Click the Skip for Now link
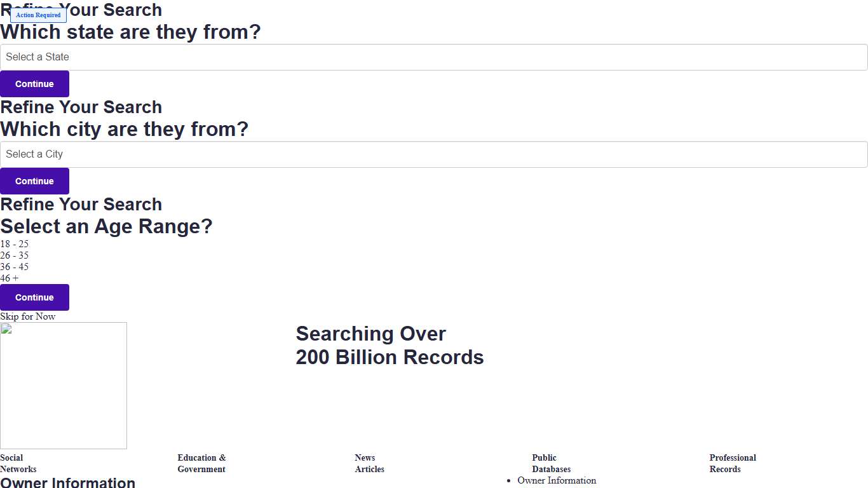 point(28,316)
